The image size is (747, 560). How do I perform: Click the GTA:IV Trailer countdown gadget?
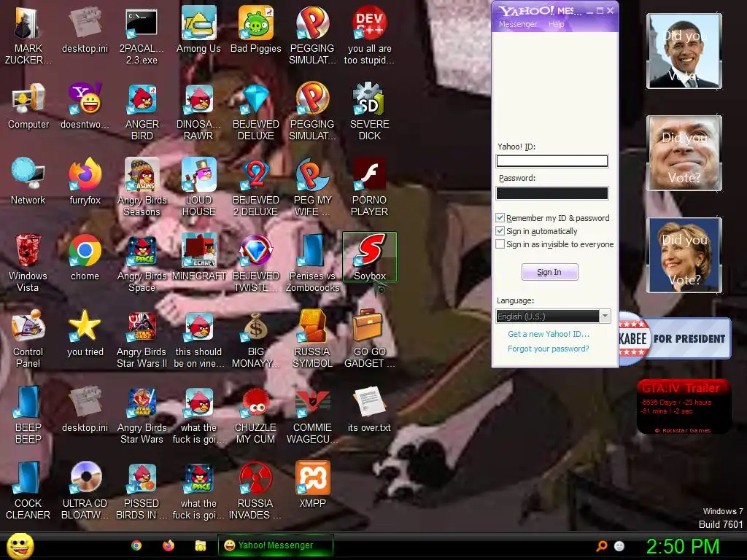point(684,406)
